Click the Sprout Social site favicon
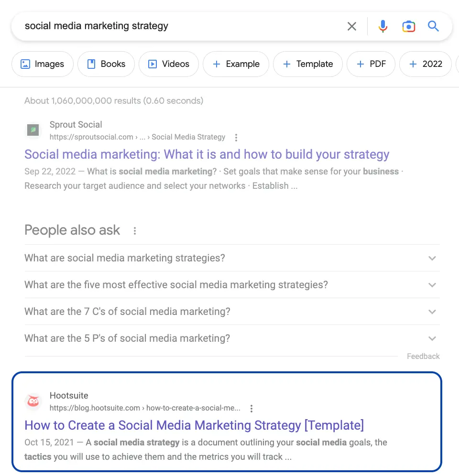This screenshot has width=459, height=476. tap(33, 130)
